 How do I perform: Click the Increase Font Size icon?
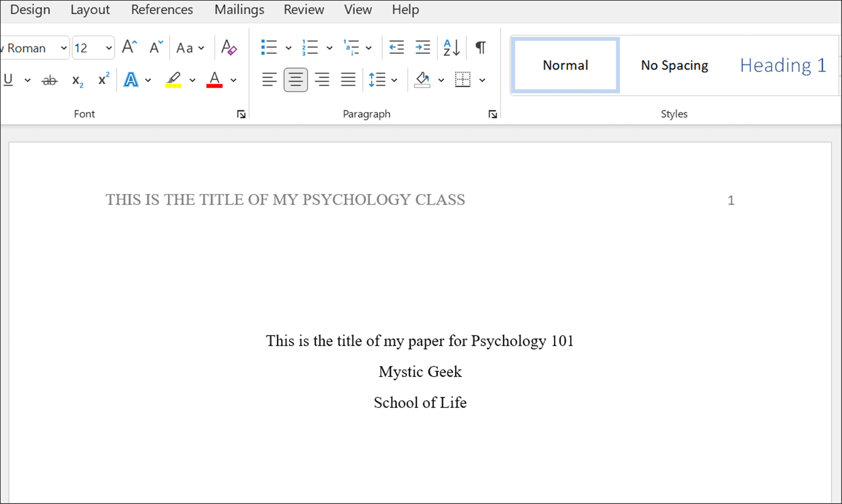[x=129, y=46]
